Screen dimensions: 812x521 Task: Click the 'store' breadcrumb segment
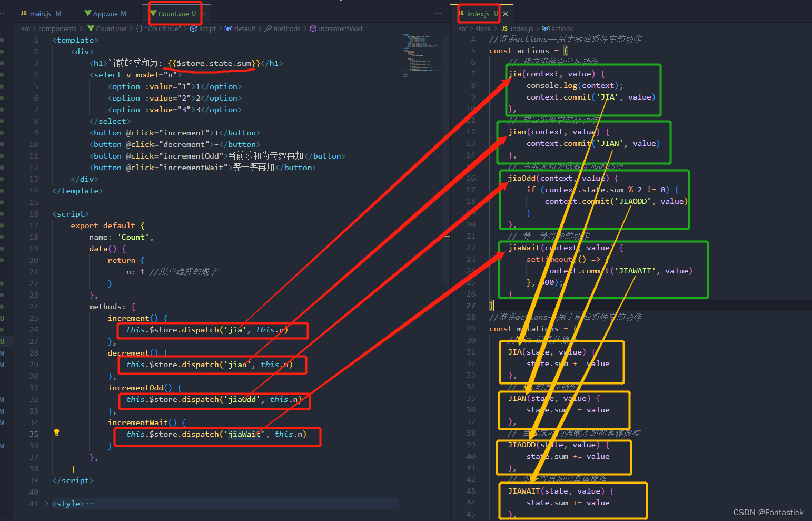pos(483,29)
